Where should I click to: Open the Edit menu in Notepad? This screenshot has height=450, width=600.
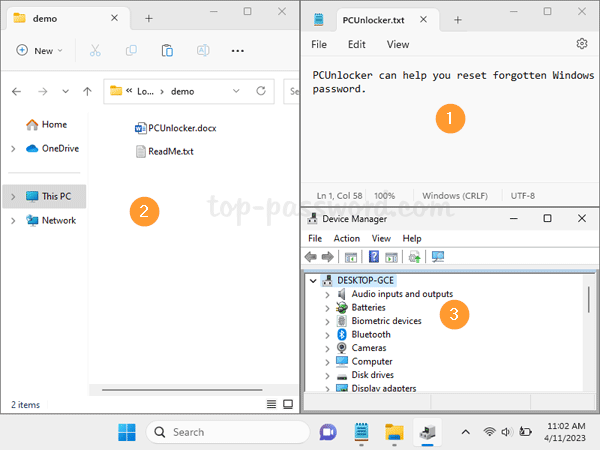(x=356, y=44)
